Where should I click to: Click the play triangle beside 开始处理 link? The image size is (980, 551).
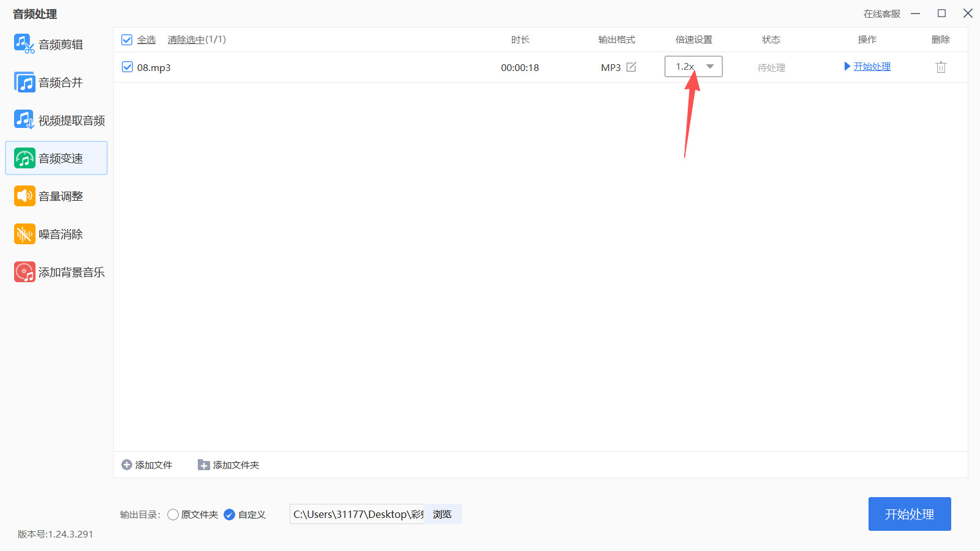pyautogui.click(x=847, y=66)
